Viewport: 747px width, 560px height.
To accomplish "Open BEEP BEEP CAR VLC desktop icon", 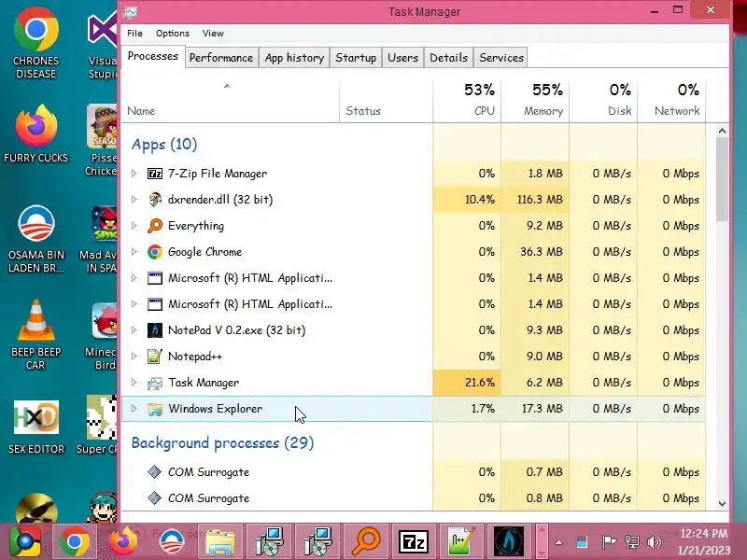I will click(35, 335).
